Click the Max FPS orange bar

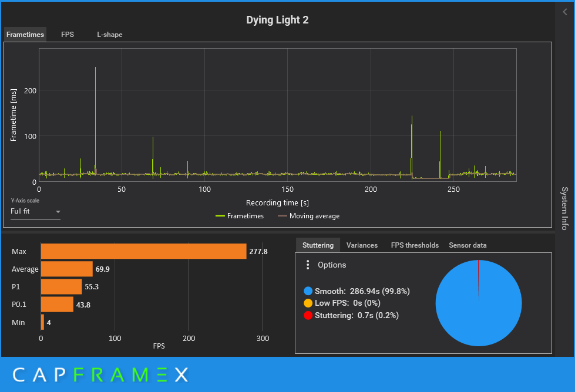point(143,251)
